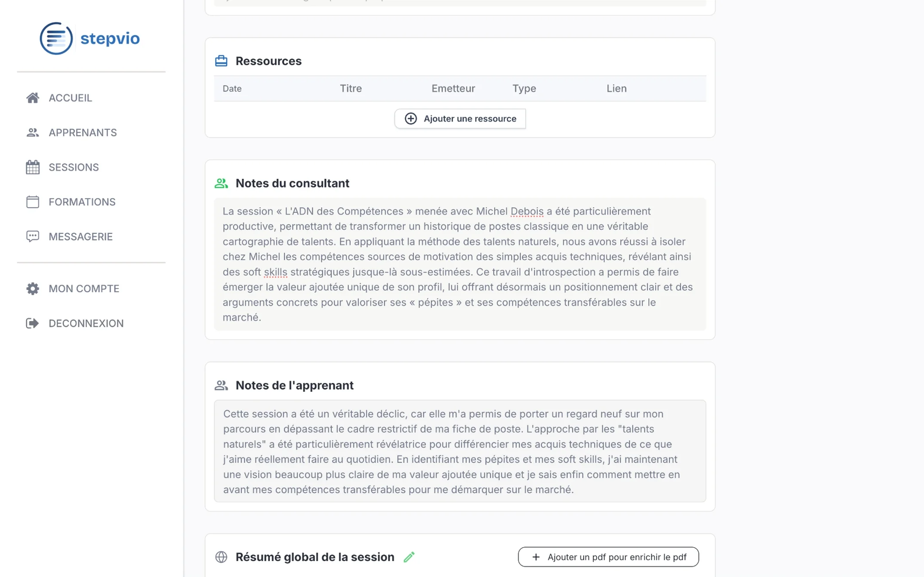924x577 pixels.
Task: Click the Ressources briefcase icon
Action: [221, 61]
